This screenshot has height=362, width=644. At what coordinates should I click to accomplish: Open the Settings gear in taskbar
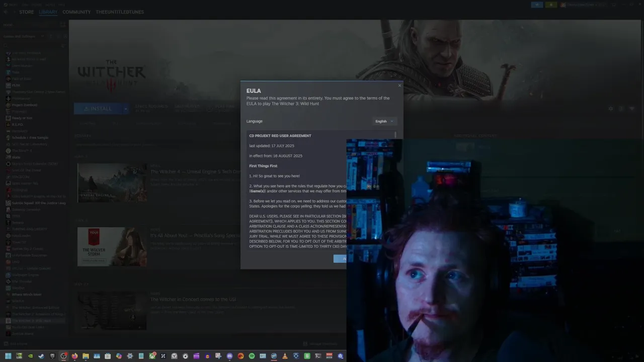pos(130,356)
